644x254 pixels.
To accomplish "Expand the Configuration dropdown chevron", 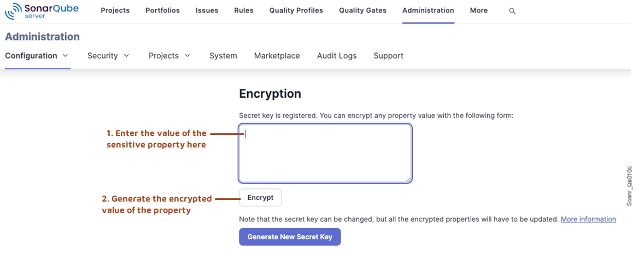I will tap(66, 55).
